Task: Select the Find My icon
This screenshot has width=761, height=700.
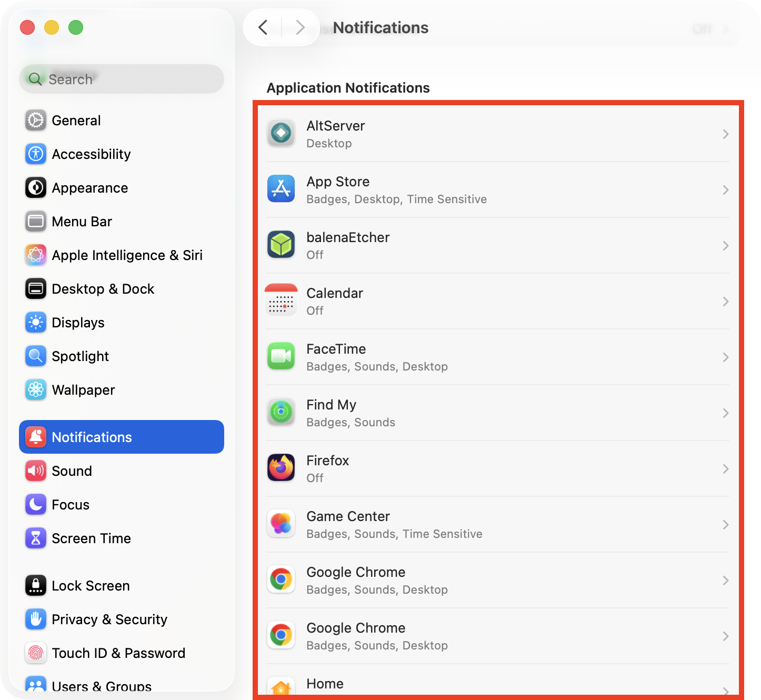Action: [x=281, y=413]
